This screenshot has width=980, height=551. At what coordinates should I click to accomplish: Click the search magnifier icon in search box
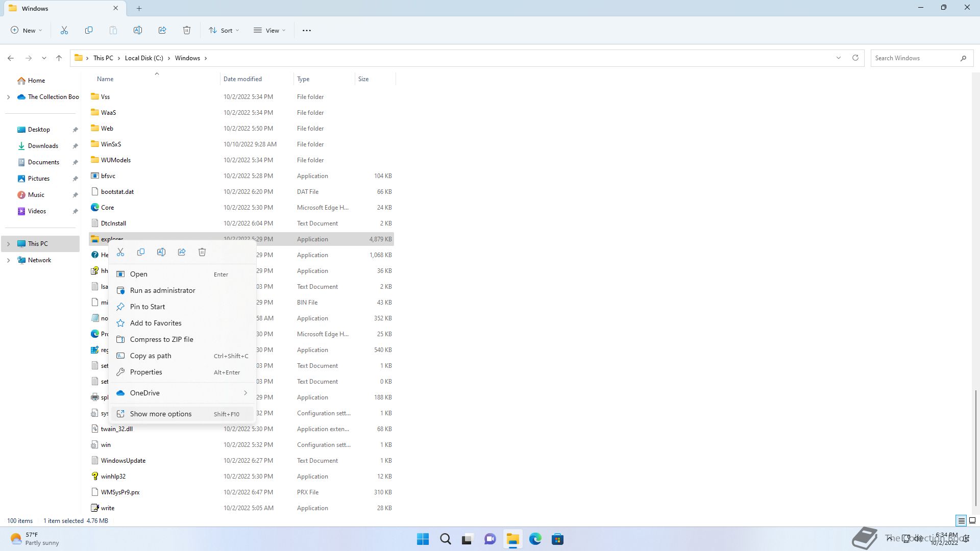tap(963, 58)
